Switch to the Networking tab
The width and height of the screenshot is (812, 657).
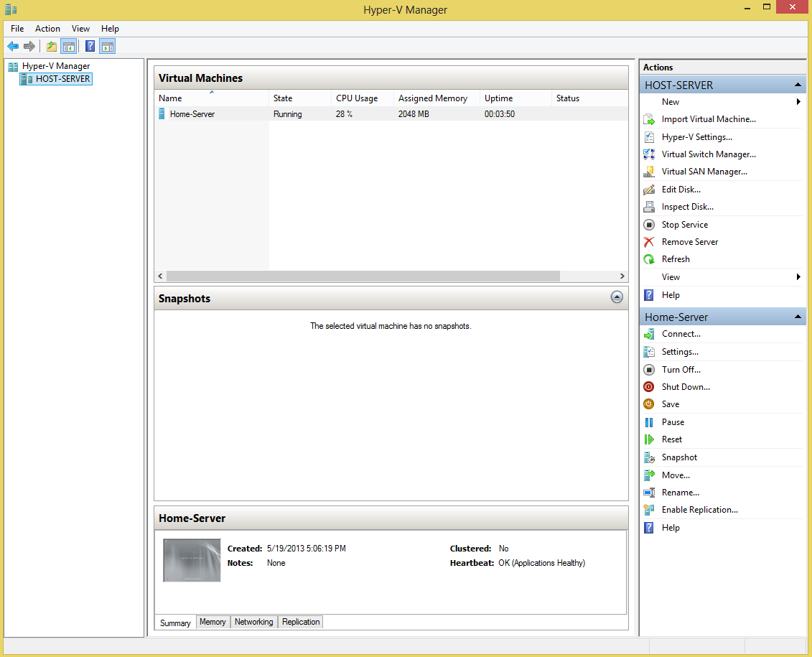coord(253,622)
